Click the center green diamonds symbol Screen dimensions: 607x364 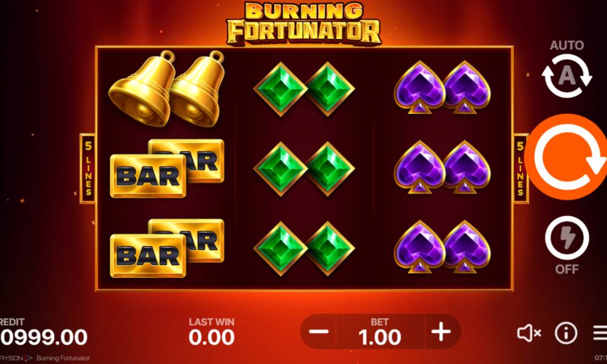tap(304, 169)
